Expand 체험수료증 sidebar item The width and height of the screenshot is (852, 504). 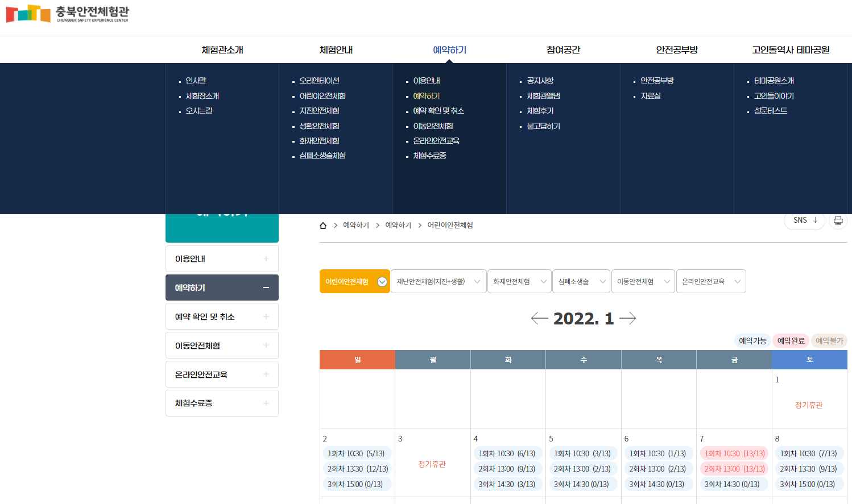pyautogui.click(x=222, y=403)
